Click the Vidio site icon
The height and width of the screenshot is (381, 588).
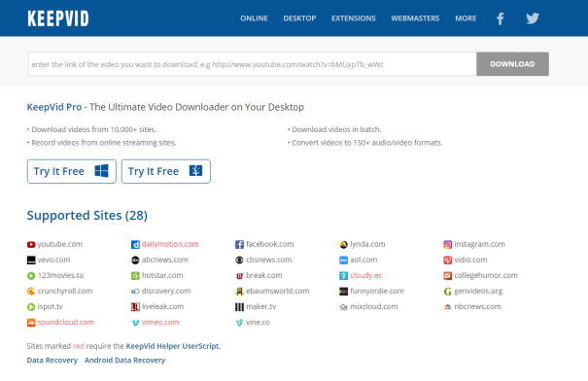448,260
